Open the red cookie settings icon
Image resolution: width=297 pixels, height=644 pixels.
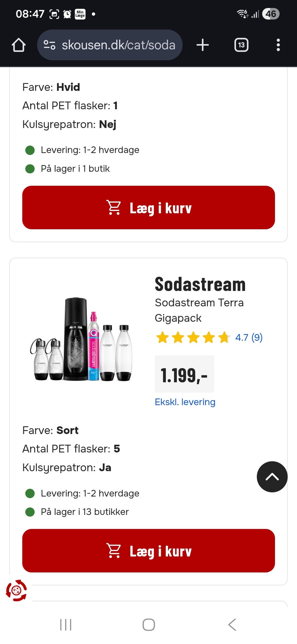[x=16, y=591]
